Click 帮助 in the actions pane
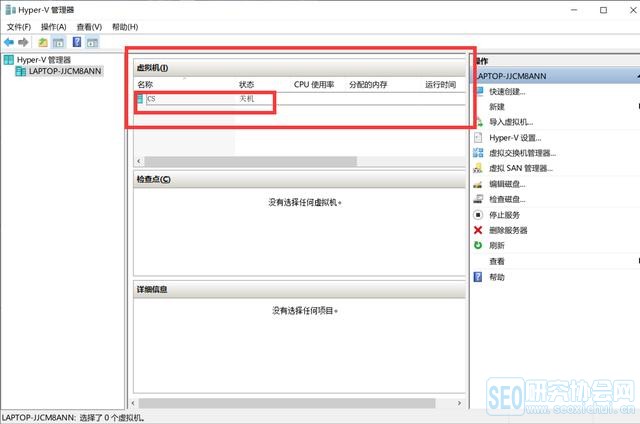Image resolution: width=640 pixels, height=424 pixels. 497,277
